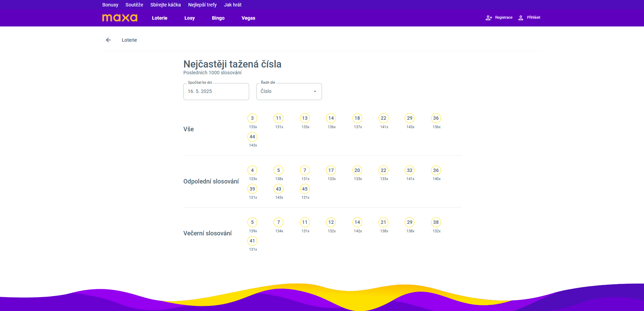This screenshot has width=644, height=311.
Task: Click the Večerní slosování label
Action: pos(207,233)
